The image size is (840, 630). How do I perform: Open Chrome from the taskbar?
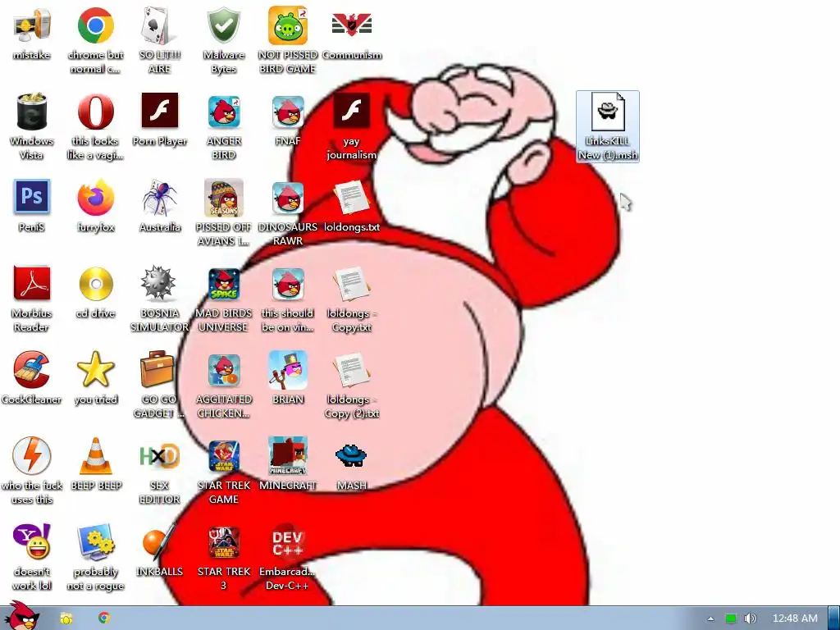point(104,618)
